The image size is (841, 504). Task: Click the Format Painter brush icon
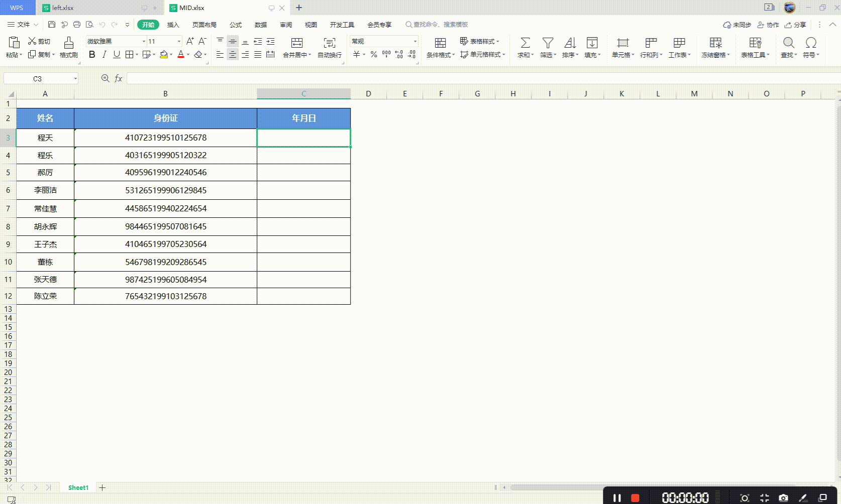[x=69, y=43]
